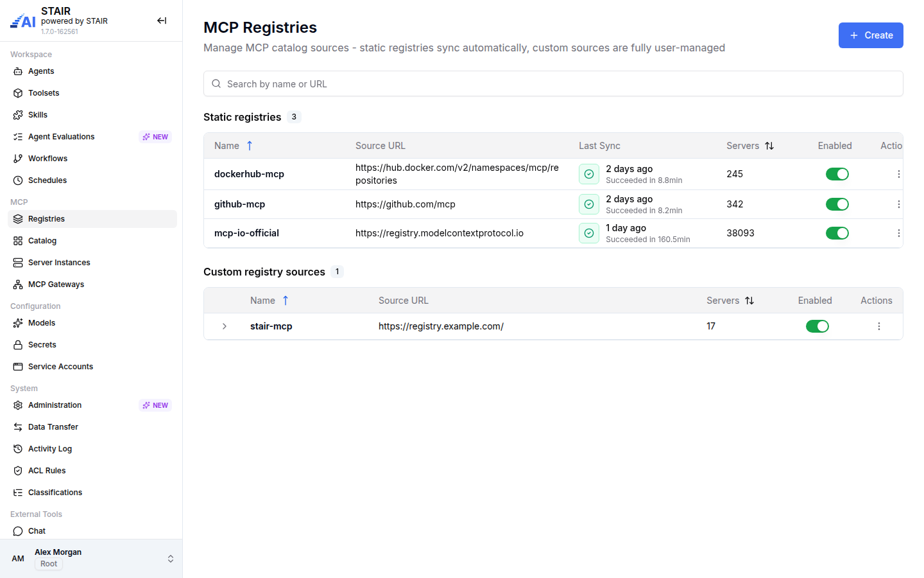Viewport: 924px width, 578px height.
Task: Disable the stair-mcp custom source toggle
Action: tap(817, 326)
